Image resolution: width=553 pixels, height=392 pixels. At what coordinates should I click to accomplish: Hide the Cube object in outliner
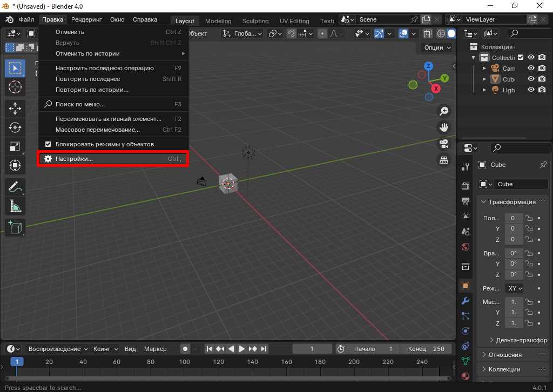click(531, 79)
